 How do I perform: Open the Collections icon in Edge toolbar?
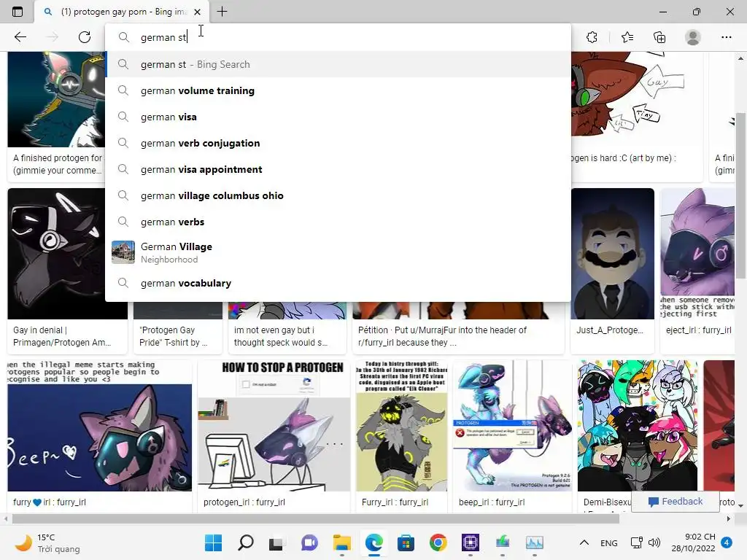point(659,37)
